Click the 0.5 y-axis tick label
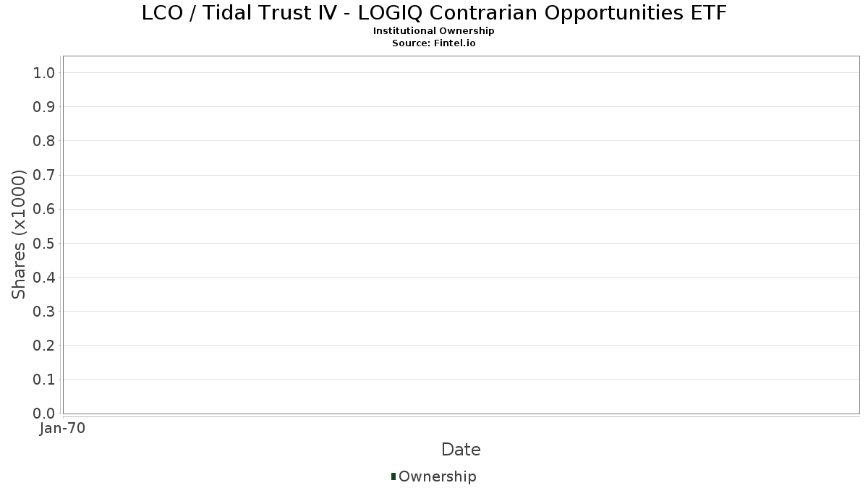 (44, 243)
